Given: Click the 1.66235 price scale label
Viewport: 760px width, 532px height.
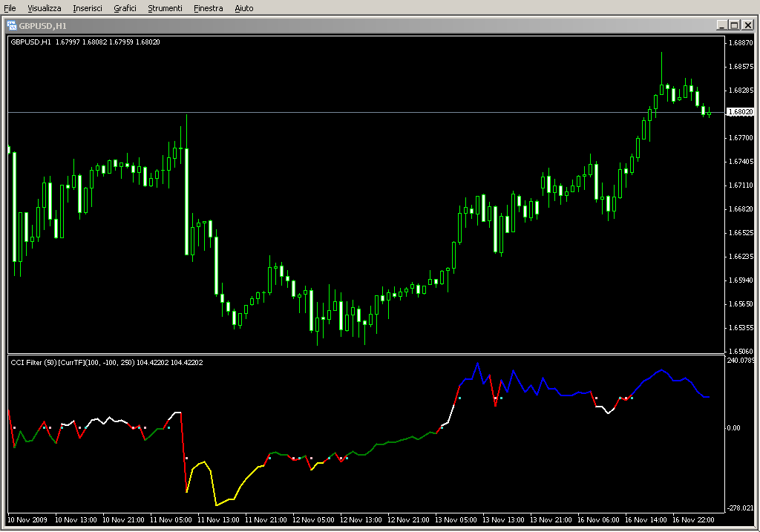Looking at the screenshot, I should [741, 256].
